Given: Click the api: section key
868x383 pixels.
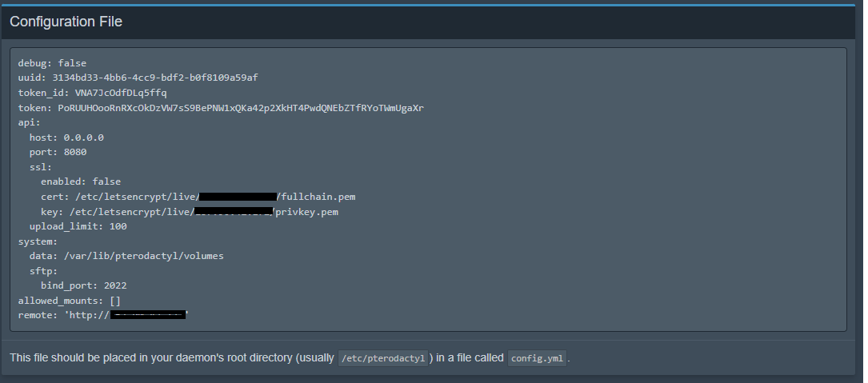Looking at the screenshot, I should pos(29,122).
